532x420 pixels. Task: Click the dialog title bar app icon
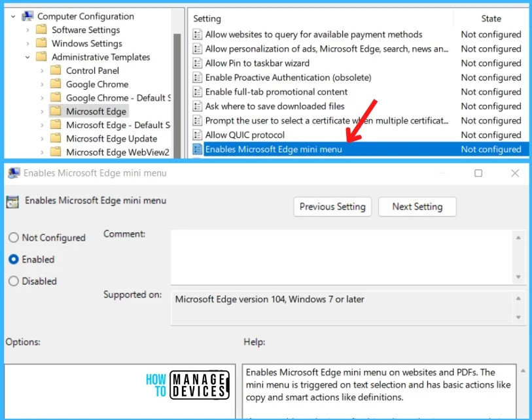(x=14, y=173)
